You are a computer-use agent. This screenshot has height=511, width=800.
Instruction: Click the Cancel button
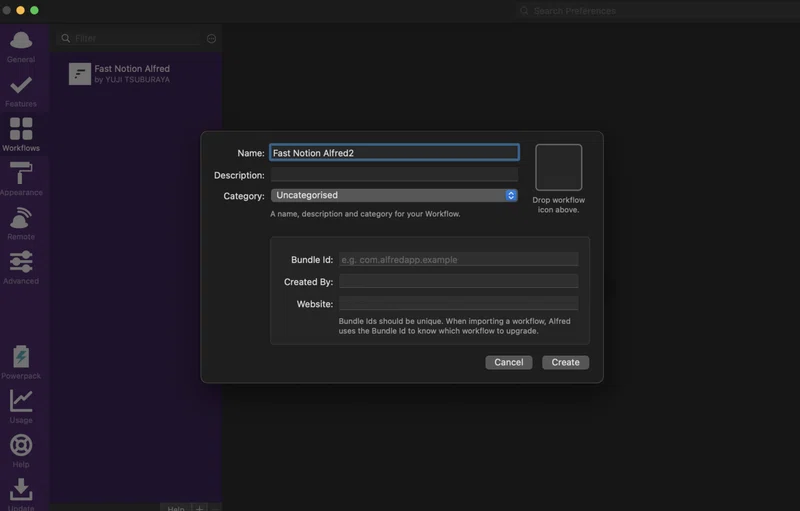coord(509,362)
